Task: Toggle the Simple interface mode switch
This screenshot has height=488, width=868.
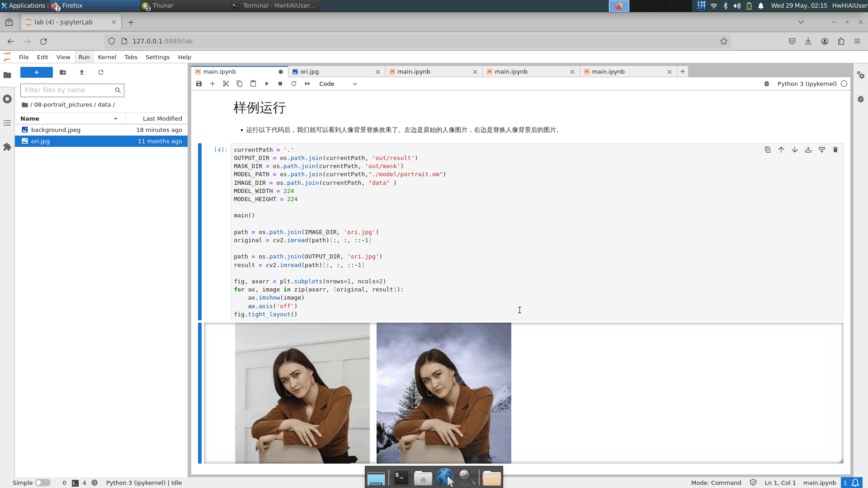Action: [x=42, y=483]
